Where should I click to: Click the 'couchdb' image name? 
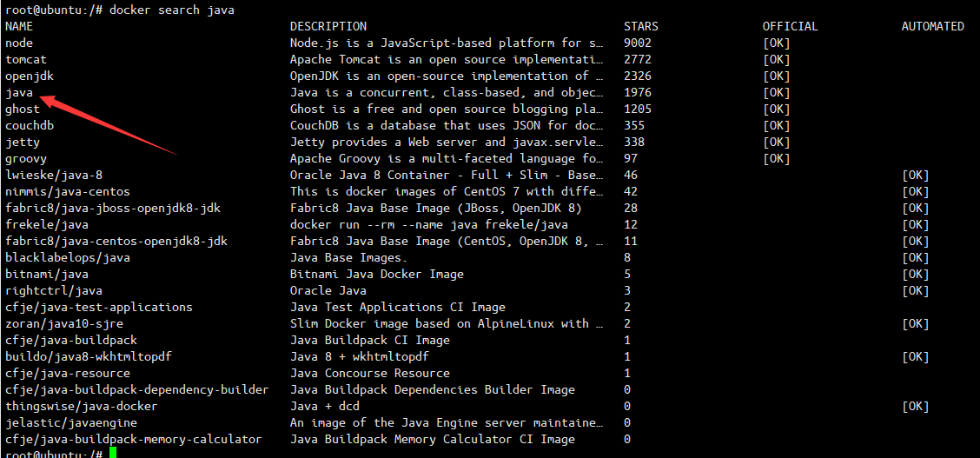tap(30, 126)
